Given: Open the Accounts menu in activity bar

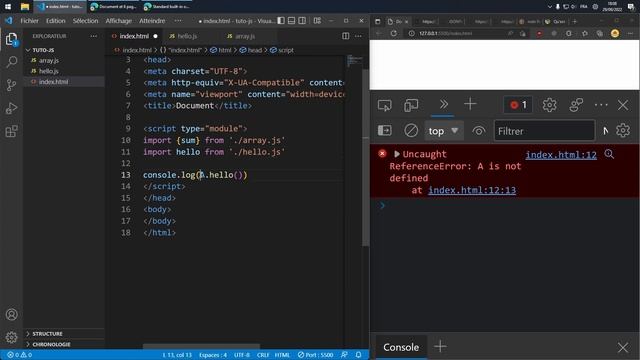Looking at the screenshot, I should tap(11, 314).
